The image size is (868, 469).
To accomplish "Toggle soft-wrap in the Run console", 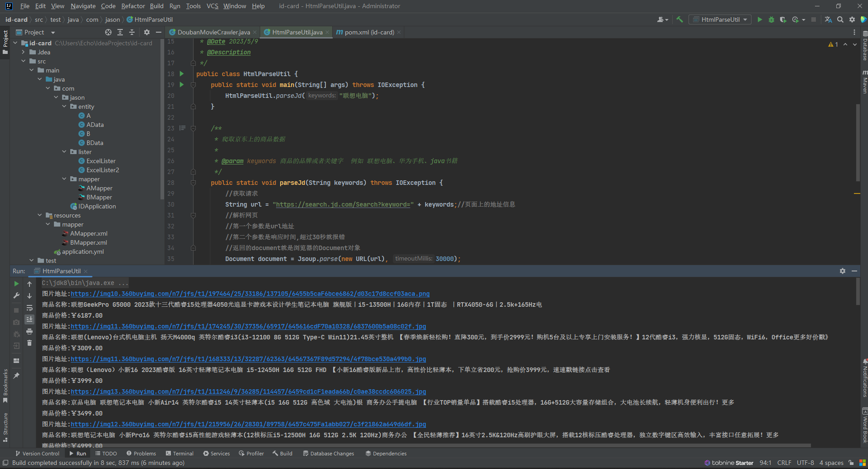I will click(x=29, y=308).
